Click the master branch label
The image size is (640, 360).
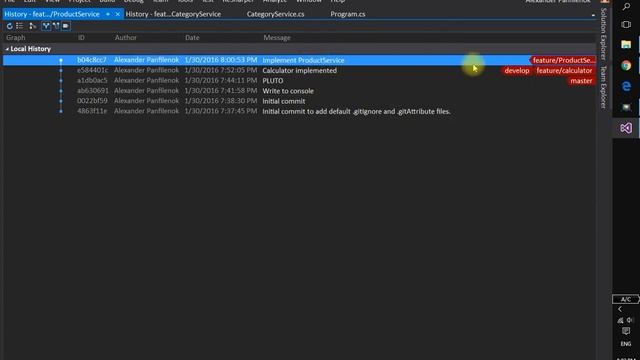581,81
